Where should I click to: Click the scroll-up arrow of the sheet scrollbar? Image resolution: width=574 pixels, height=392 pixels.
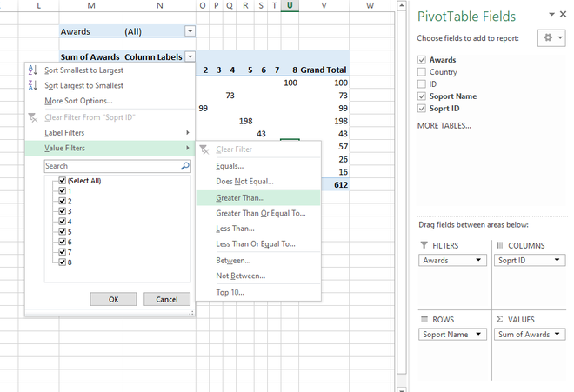(402, 5)
